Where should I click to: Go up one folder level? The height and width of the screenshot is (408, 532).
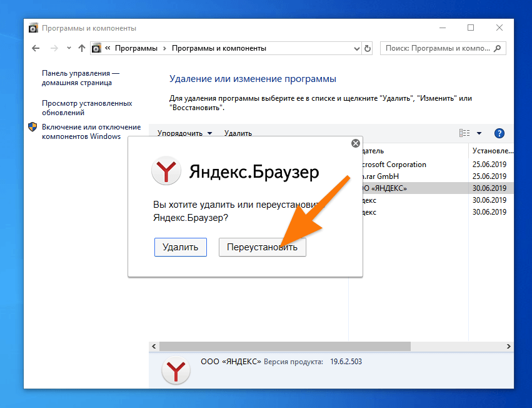pyautogui.click(x=81, y=48)
